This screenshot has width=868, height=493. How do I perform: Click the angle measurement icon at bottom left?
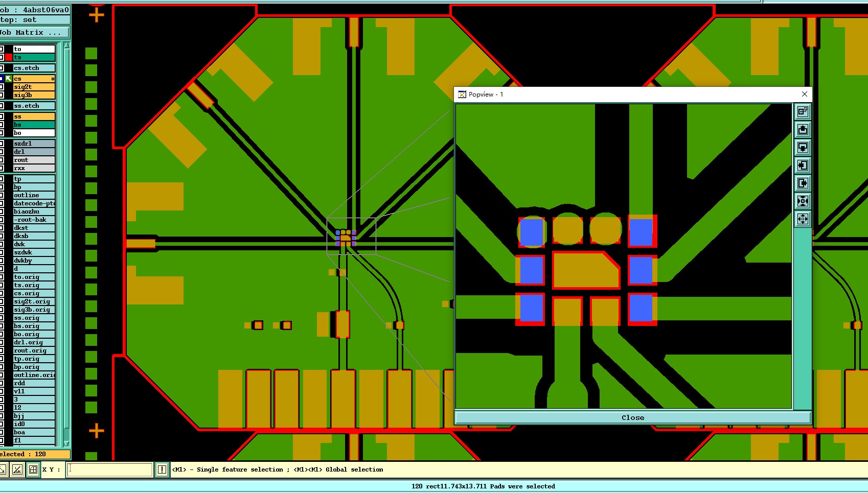[17, 469]
